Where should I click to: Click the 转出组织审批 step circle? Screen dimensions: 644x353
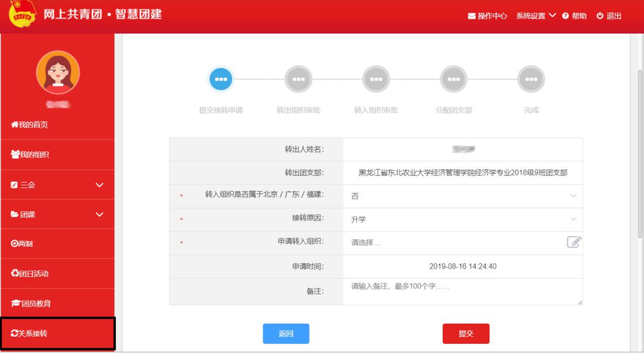click(x=298, y=79)
